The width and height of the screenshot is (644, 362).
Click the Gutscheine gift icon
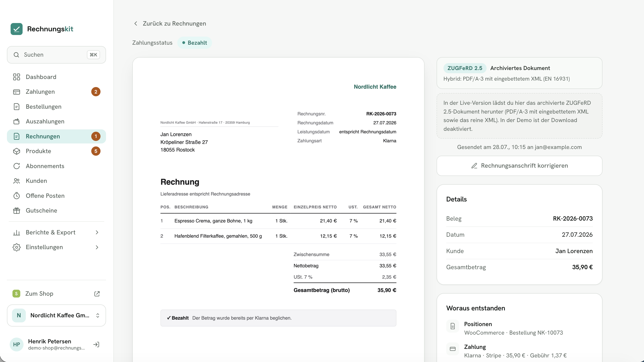click(17, 211)
